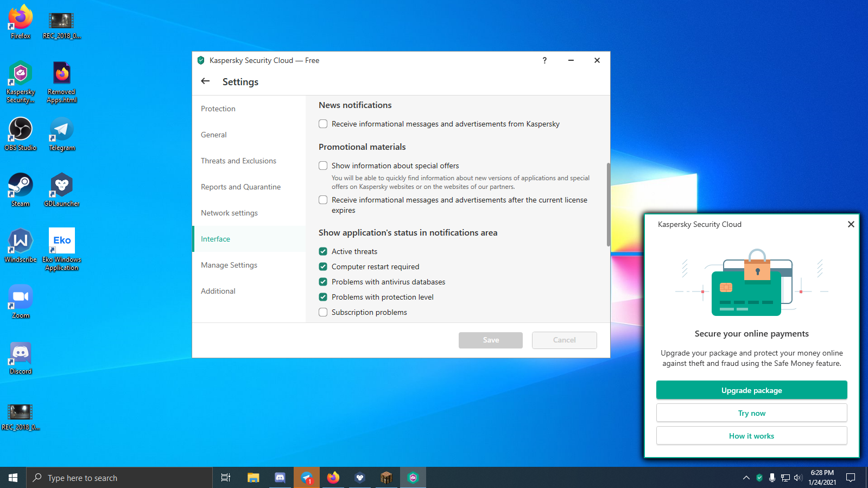This screenshot has width=868, height=488.
Task: Click Kaspersky shield icon in system tray
Action: (x=759, y=478)
